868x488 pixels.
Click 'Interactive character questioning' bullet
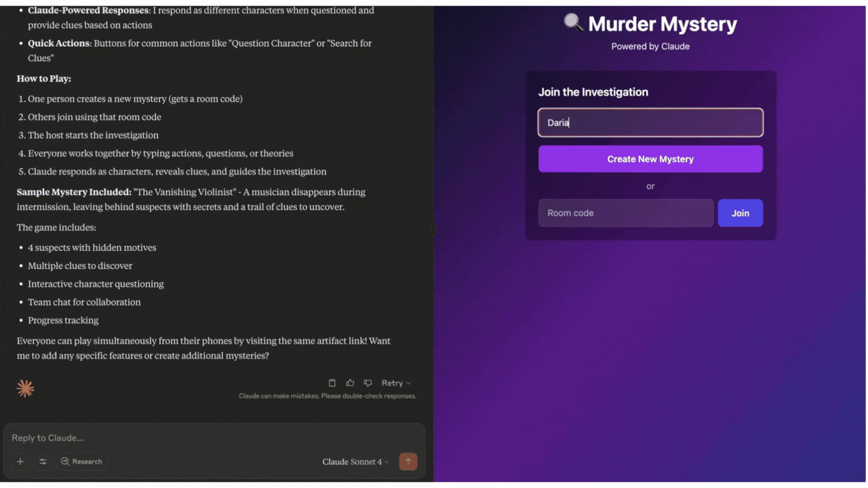tap(96, 284)
